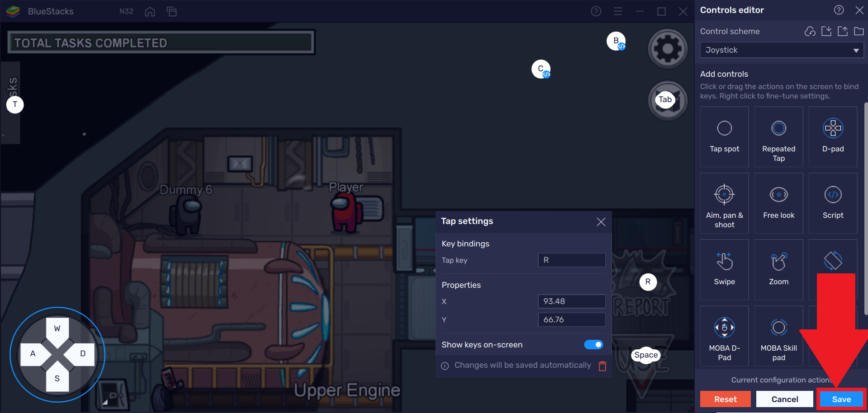The width and height of the screenshot is (868, 413).
Task: Click the 'Control scheme' label
Action: (x=730, y=31)
